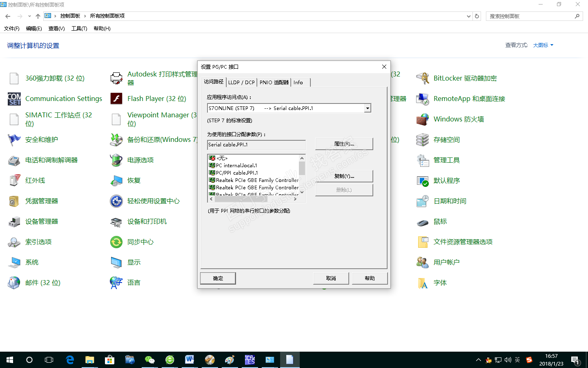The height and width of the screenshot is (368, 588).
Task: Open 日期和时间 item
Action: [x=441, y=201]
